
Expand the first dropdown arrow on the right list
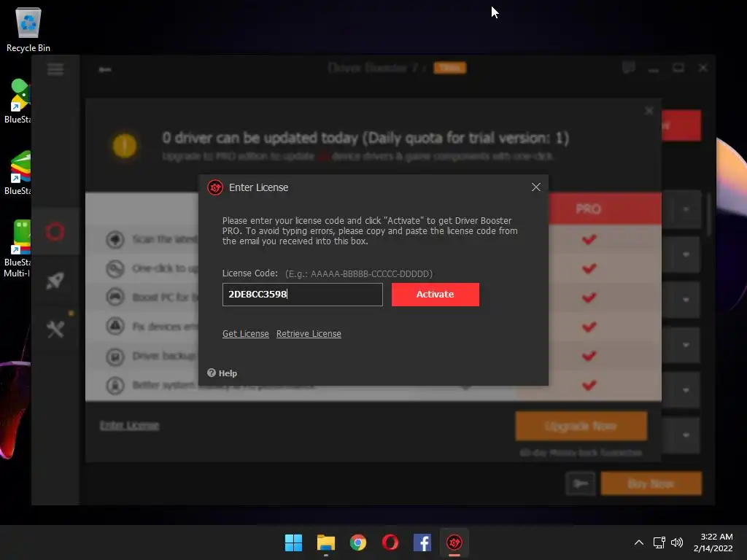click(x=686, y=209)
